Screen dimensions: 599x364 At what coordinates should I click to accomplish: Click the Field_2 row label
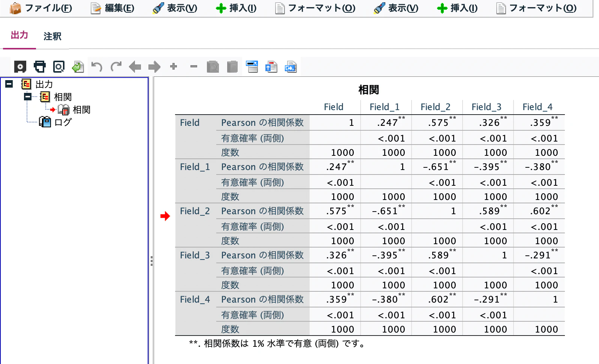pos(195,211)
